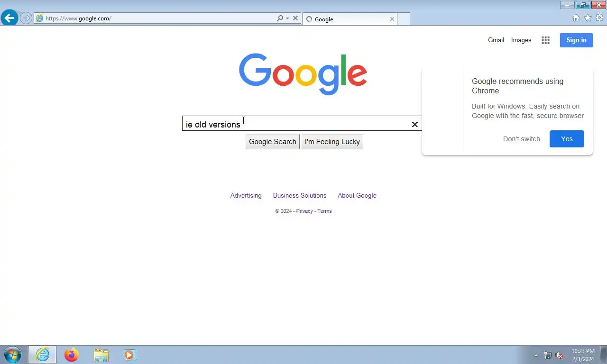Click the Google Search button
Viewport: 607px width, 364px height.
(x=272, y=142)
